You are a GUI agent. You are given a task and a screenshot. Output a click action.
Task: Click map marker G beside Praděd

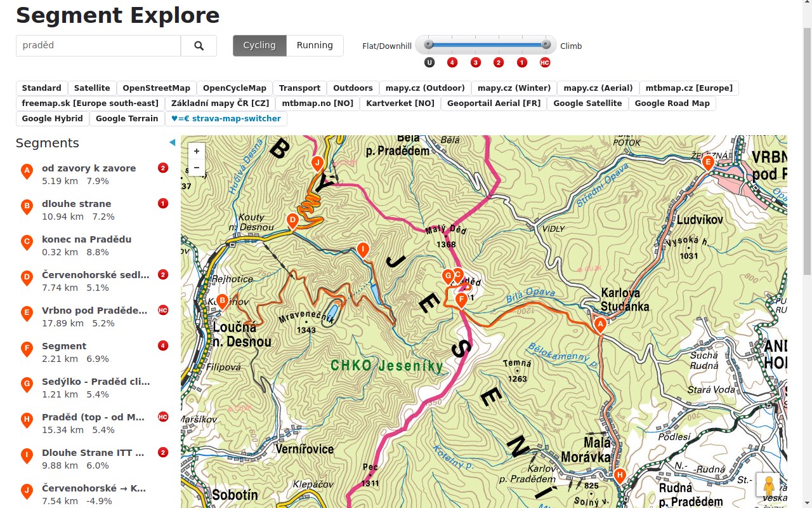[x=447, y=276]
